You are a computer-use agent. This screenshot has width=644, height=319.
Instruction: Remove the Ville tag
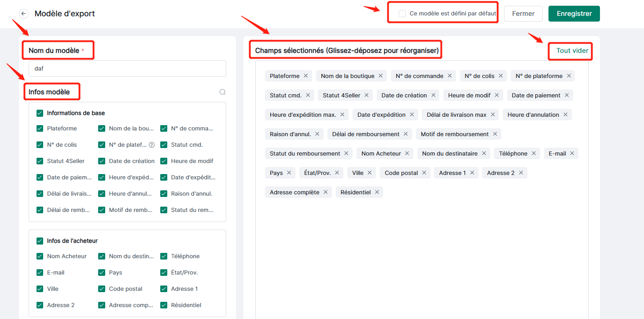[x=369, y=173]
